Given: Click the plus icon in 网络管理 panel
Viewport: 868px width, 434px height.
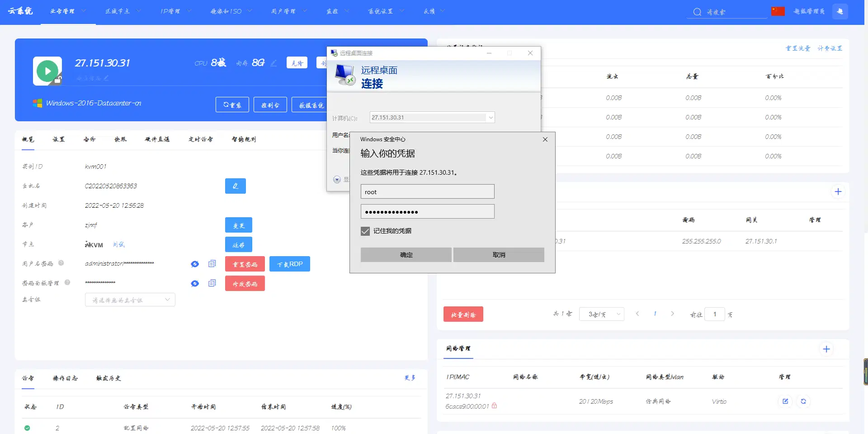Looking at the screenshot, I should coord(826,349).
